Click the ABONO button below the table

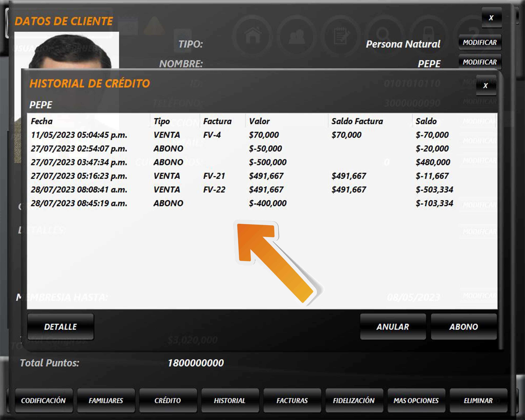pos(463,327)
